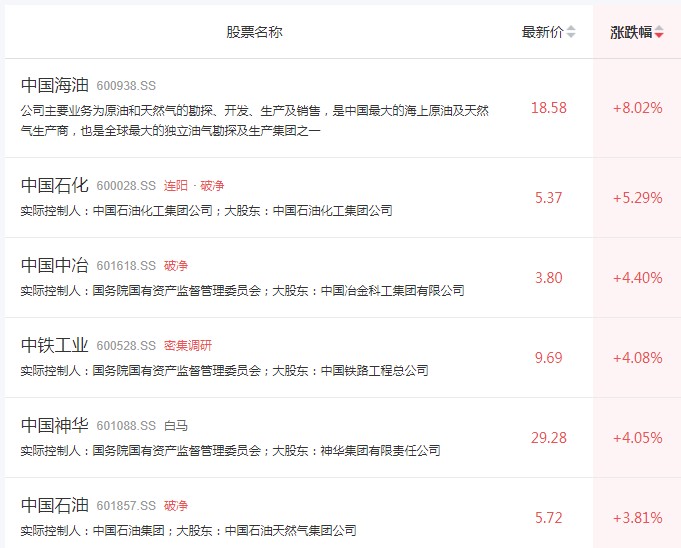This screenshot has height=548, width=681.
Task: Click the 白马 tag on 中国神华
Action: click(175, 426)
